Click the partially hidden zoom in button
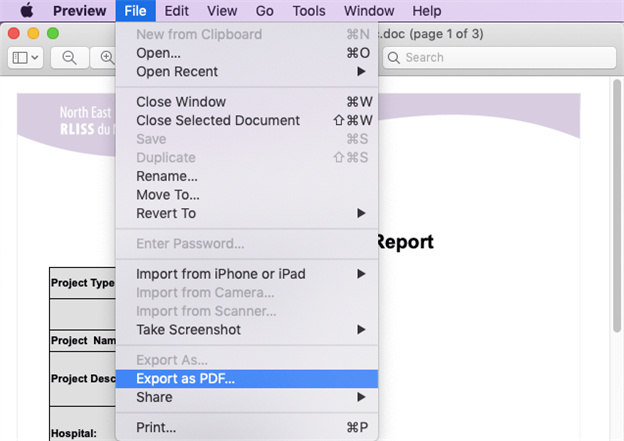Image resolution: width=624 pixels, height=441 pixels. [106, 58]
